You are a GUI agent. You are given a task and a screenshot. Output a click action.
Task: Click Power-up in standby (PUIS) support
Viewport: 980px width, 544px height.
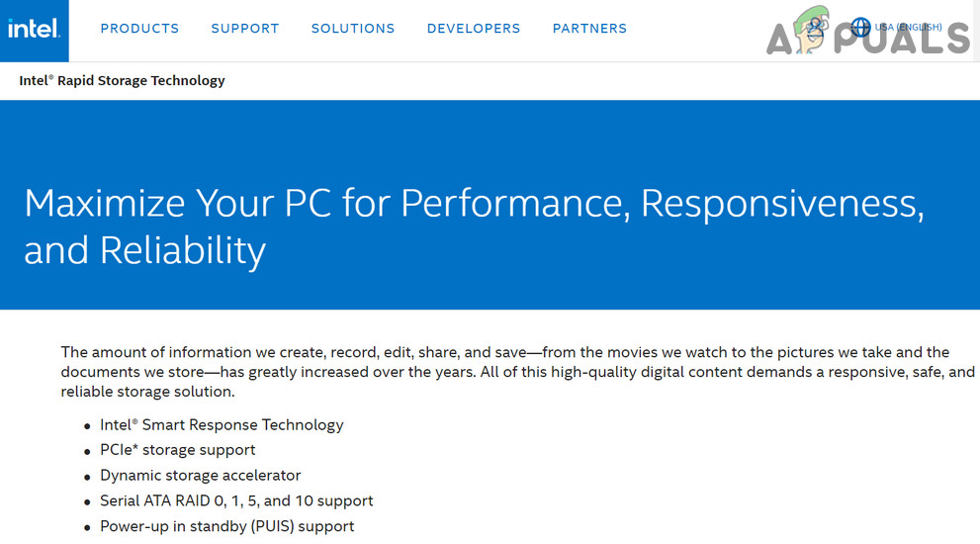(226, 526)
